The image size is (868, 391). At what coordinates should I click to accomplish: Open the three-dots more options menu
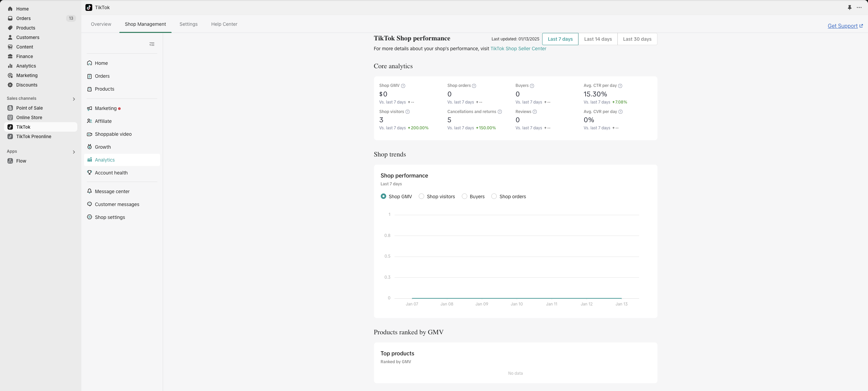pyautogui.click(x=859, y=7)
